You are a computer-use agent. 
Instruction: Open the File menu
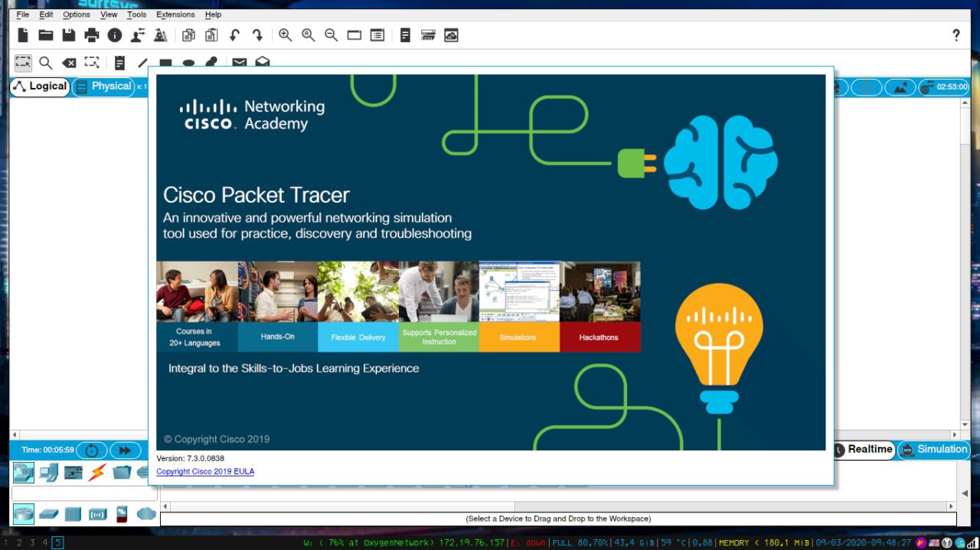click(23, 14)
